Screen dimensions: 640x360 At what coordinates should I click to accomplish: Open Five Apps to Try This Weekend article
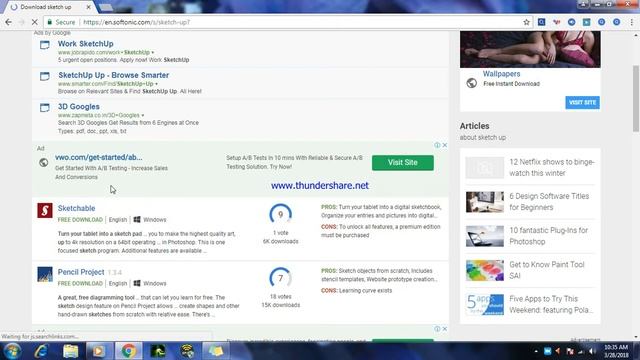(551, 304)
